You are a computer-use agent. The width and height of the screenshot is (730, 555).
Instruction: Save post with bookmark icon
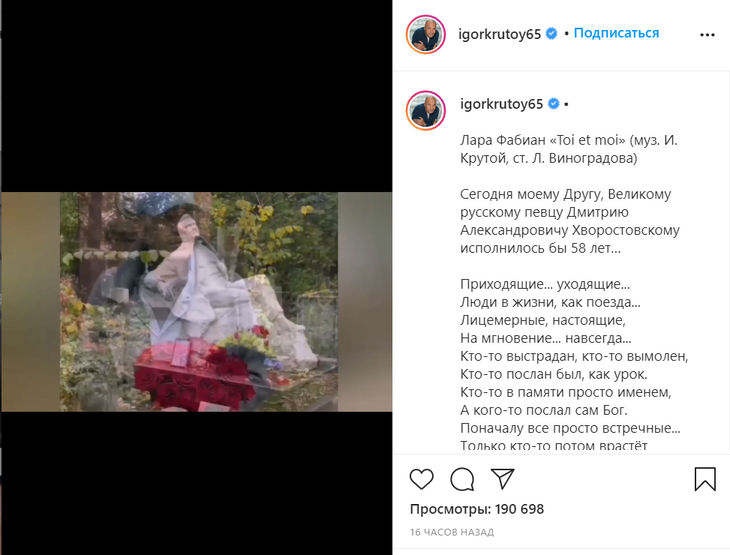[x=705, y=479]
